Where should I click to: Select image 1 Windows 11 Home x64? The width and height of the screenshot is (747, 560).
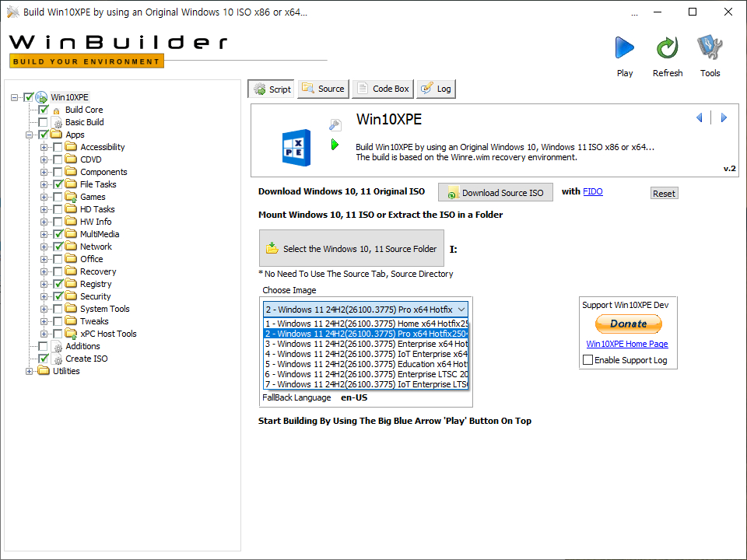click(366, 324)
